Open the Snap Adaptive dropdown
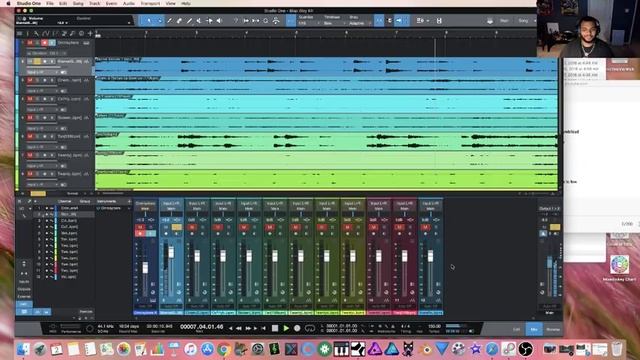The width and height of the screenshot is (640, 360). (x=359, y=23)
